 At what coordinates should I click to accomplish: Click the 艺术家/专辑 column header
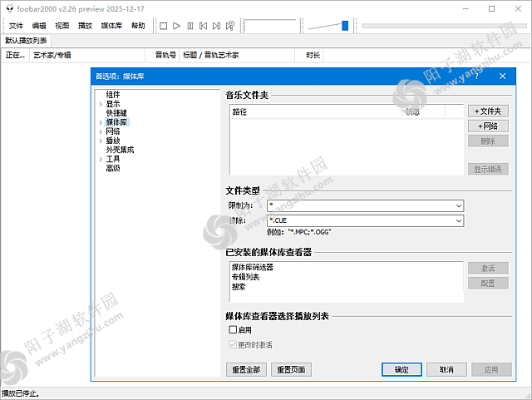(87, 55)
